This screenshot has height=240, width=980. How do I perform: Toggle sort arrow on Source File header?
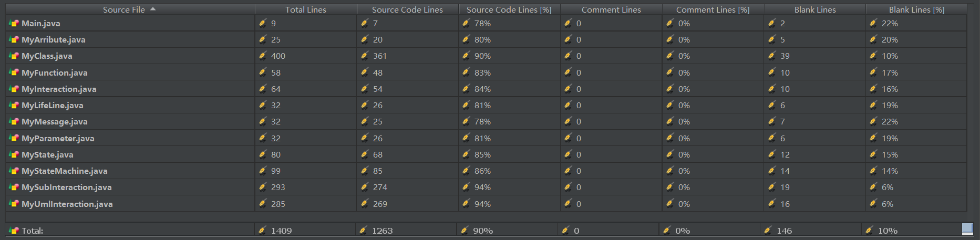point(153,9)
